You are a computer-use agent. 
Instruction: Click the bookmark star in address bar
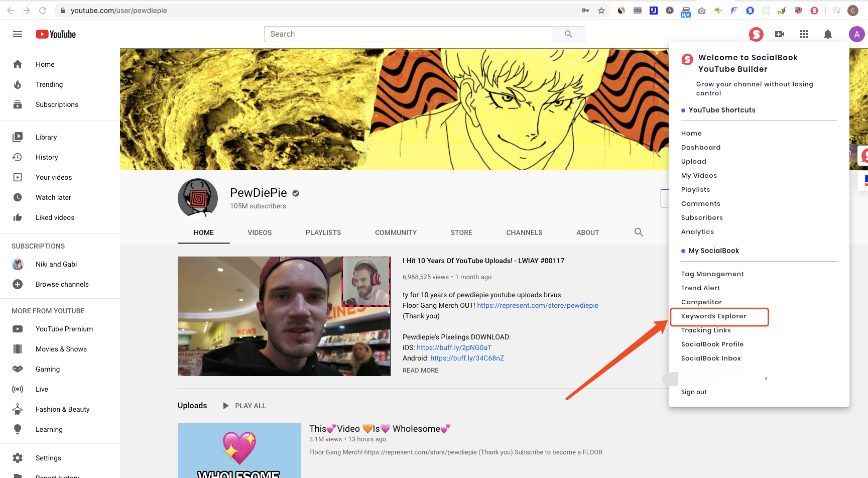pyautogui.click(x=601, y=11)
